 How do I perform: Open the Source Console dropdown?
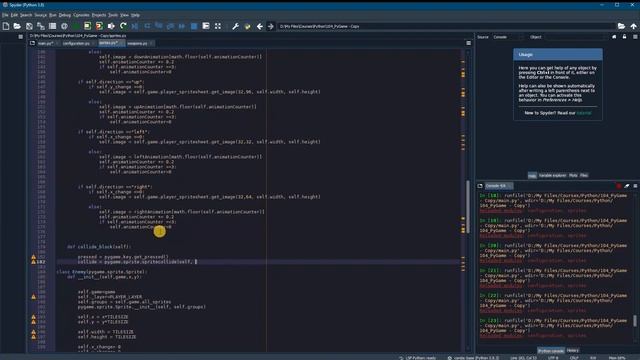(x=507, y=37)
